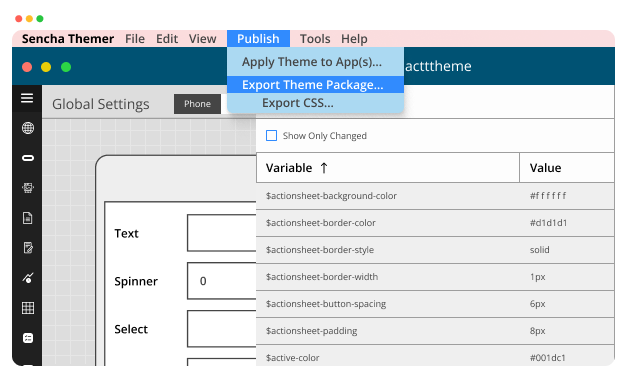
Task: Click the Global Settings heading
Action: (x=101, y=104)
